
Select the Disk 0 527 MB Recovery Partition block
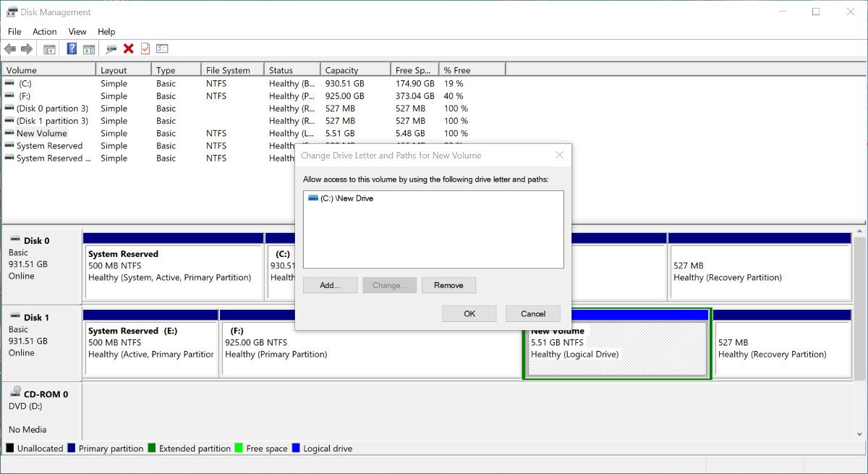pyautogui.click(x=759, y=266)
